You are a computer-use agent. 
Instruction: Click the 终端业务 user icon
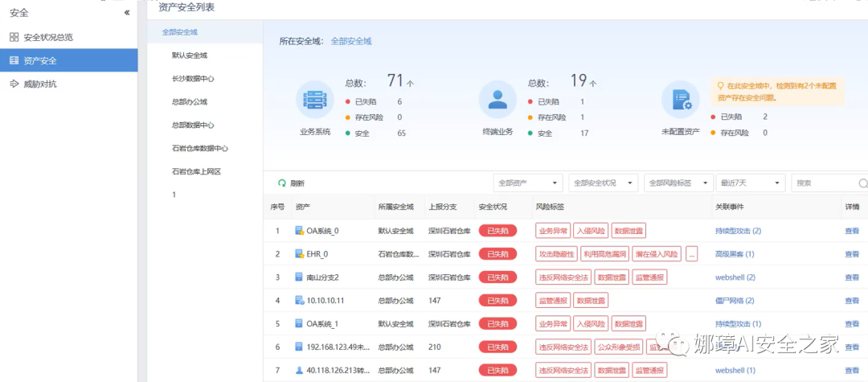[x=497, y=100]
